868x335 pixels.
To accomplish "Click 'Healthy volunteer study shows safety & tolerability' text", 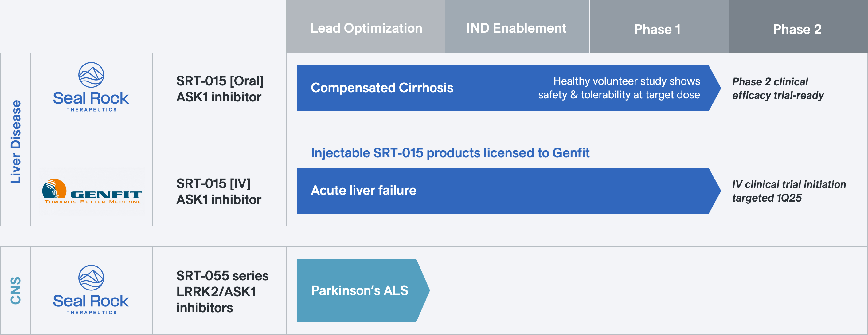I will click(619, 88).
